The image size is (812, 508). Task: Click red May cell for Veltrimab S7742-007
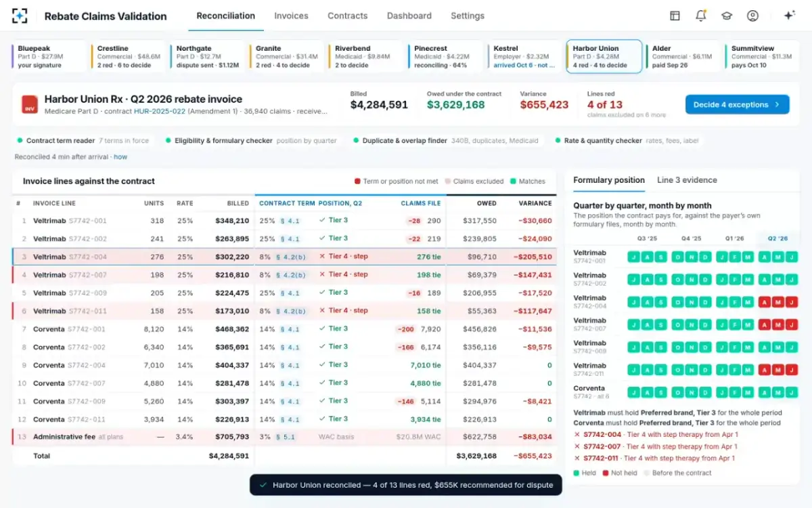point(778,324)
